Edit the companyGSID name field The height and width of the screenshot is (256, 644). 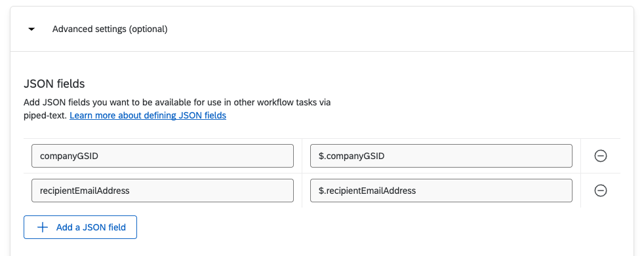pyautogui.click(x=163, y=156)
